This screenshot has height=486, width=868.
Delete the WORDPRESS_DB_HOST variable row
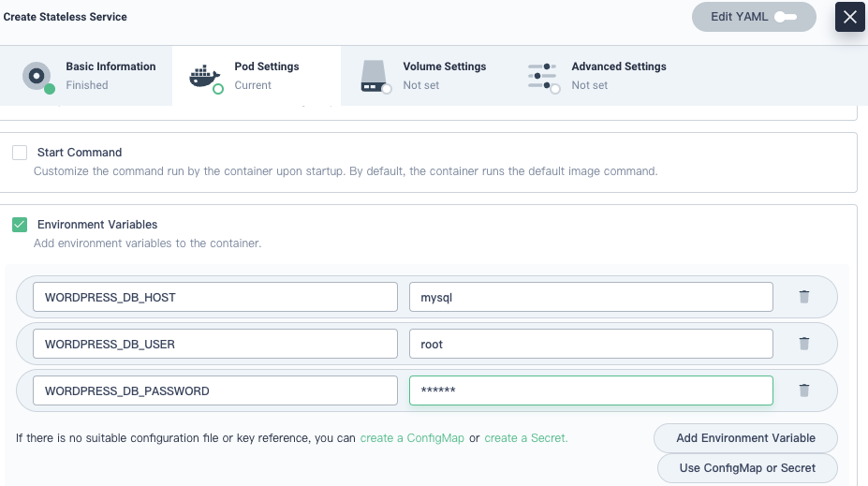tap(803, 297)
